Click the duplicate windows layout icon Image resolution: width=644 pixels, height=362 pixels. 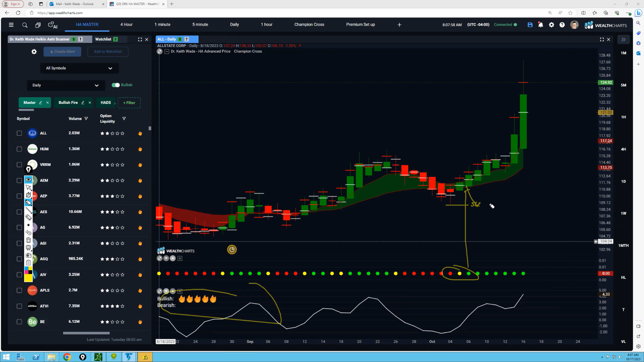click(x=38, y=25)
